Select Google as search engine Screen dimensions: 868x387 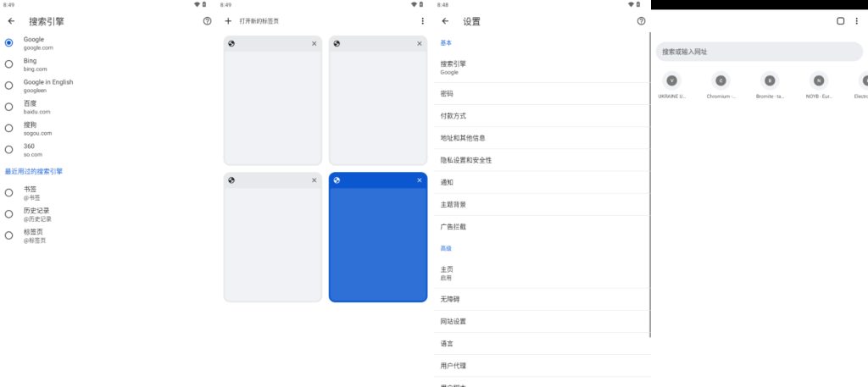click(8, 43)
